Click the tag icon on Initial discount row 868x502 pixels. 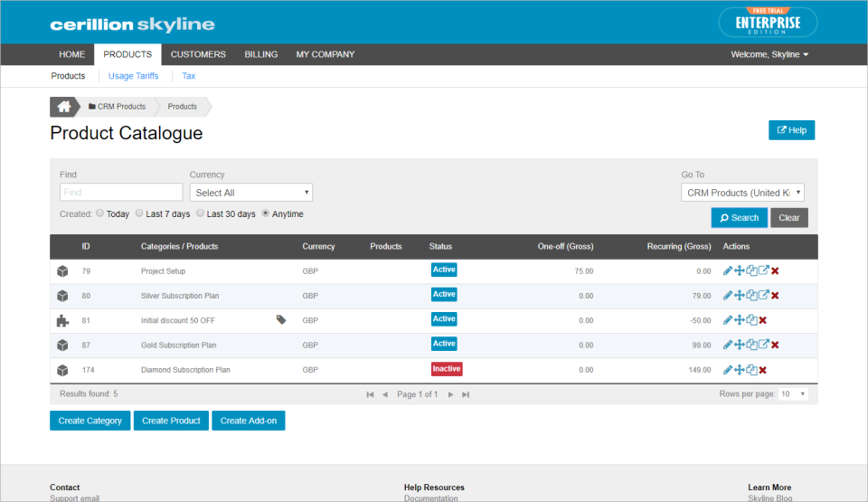(x=281, y=319)
